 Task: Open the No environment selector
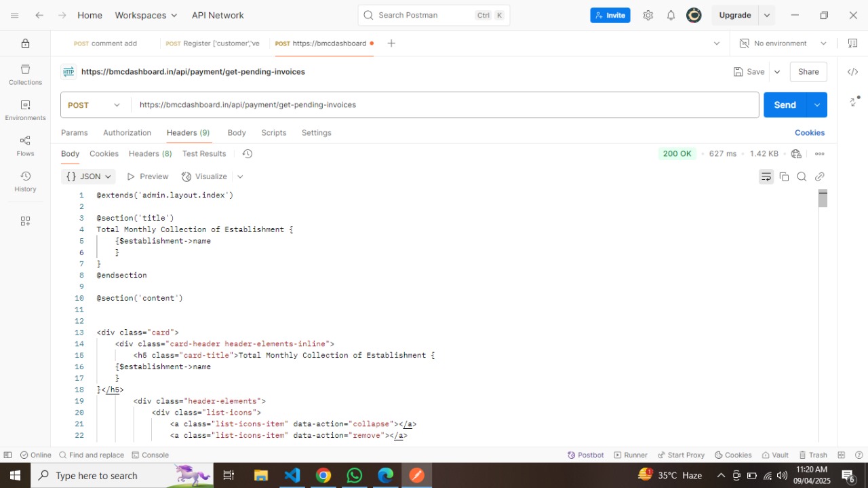[783, 43]
